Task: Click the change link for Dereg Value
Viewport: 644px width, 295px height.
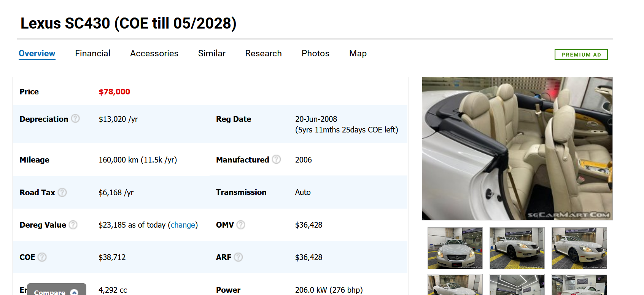Action: pos(183,225)
